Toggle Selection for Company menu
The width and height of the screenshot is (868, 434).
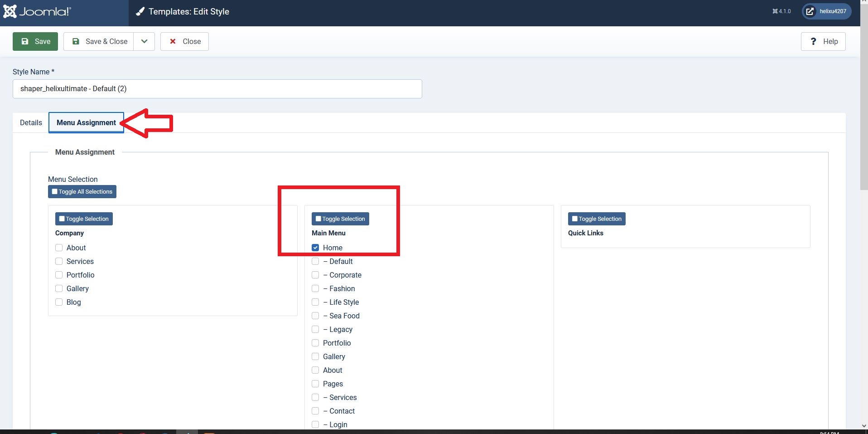click(x=84, y=219)
